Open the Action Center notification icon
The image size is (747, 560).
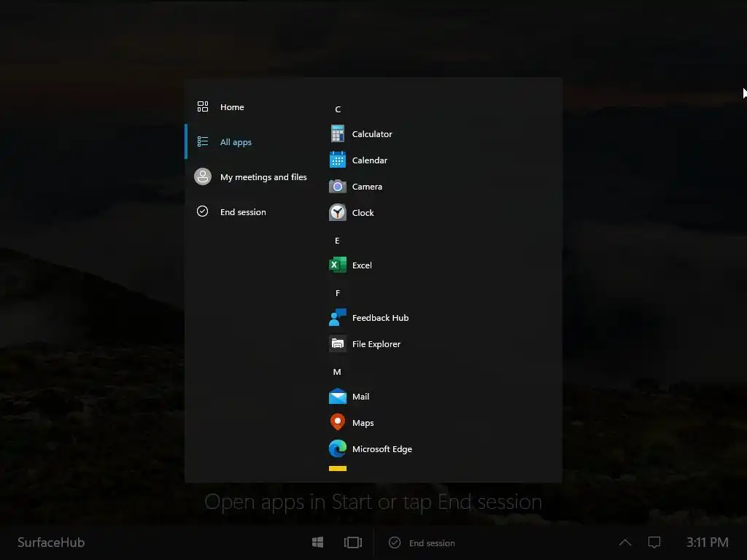pyautogui.click(x=654, y=542)
